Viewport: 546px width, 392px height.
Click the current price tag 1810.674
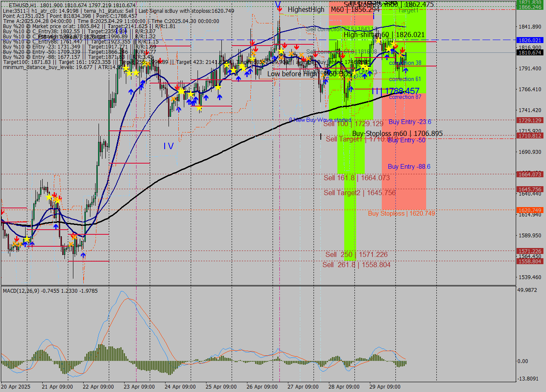point(529,52)
